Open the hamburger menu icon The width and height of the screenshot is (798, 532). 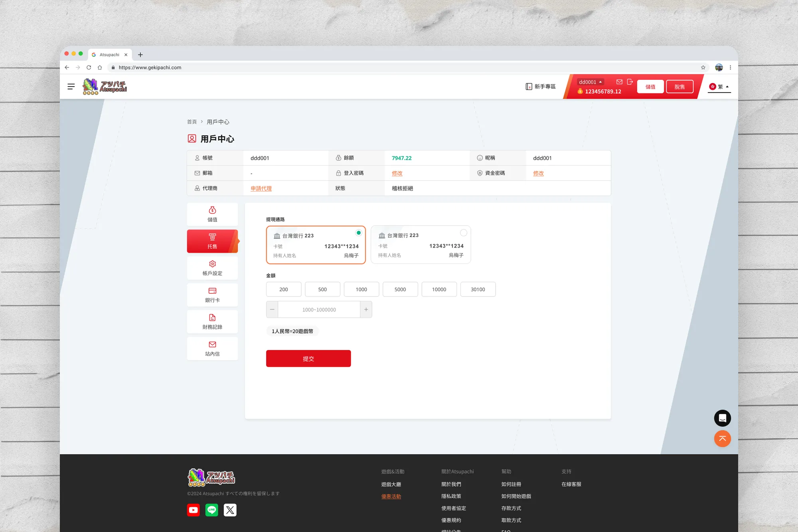pos(71,87)
